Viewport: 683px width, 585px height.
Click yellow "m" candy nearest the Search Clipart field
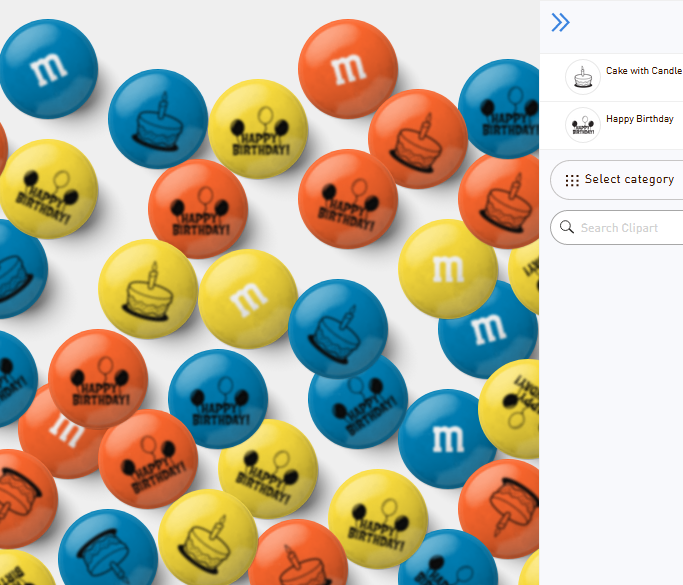click(447, 268)
